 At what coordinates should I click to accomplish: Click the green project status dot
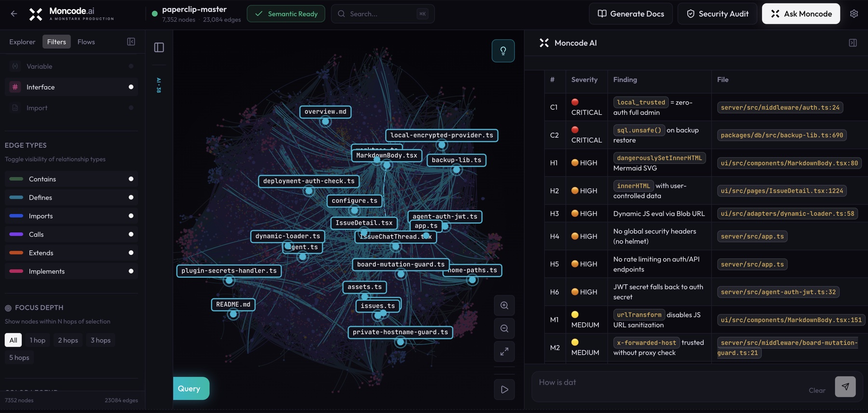(x=155, y=13)
